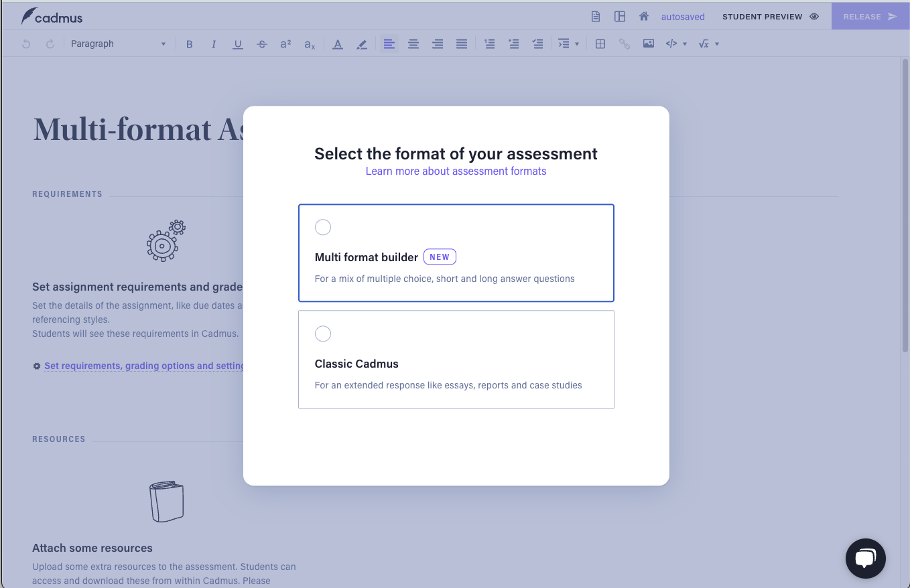Open the chat support bubble
The image size is (910, 588).
click(866, 558)
